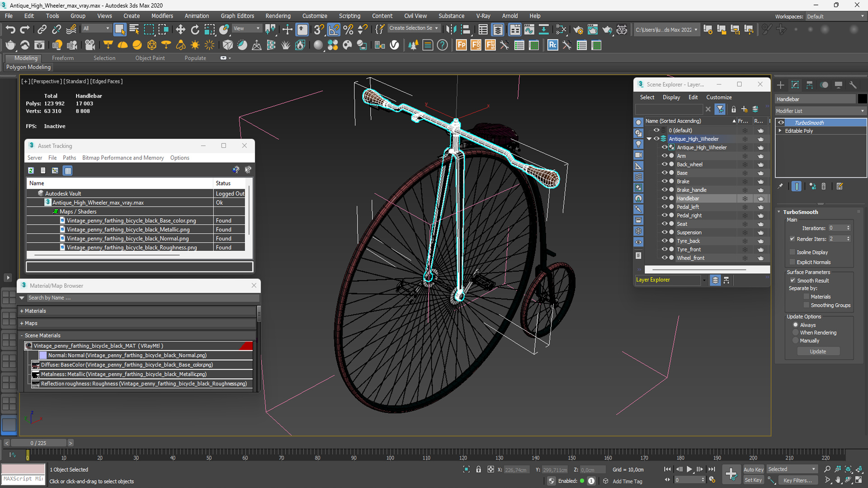Choose the Select and Move tool
This screenshot has width=868, height=488.
click(x=180, y=30)
